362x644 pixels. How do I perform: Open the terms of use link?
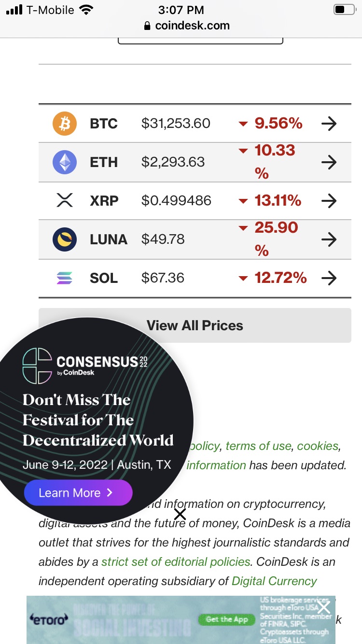[x=258, y=446]
